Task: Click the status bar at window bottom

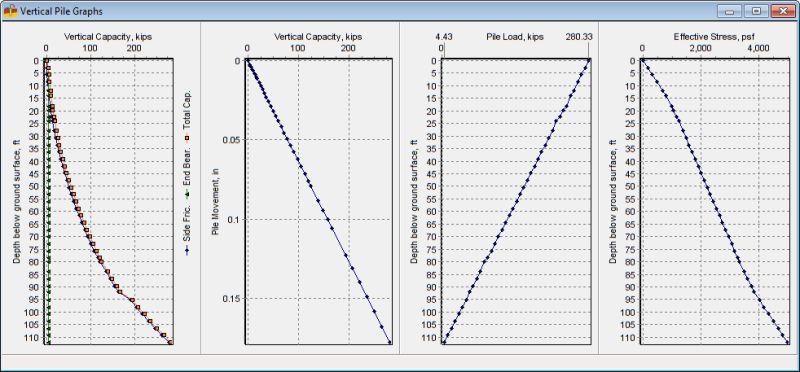Action: point(400,361)
